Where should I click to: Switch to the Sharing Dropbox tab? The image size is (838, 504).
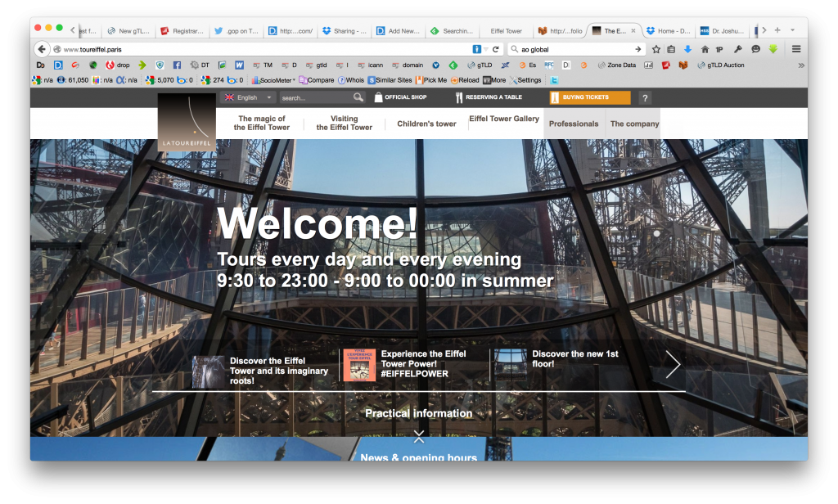345,31
